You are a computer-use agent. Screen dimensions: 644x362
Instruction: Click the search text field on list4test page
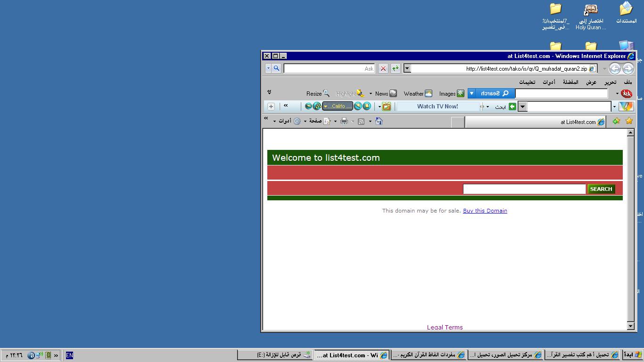pyautogui.click(x=524, y=189)
